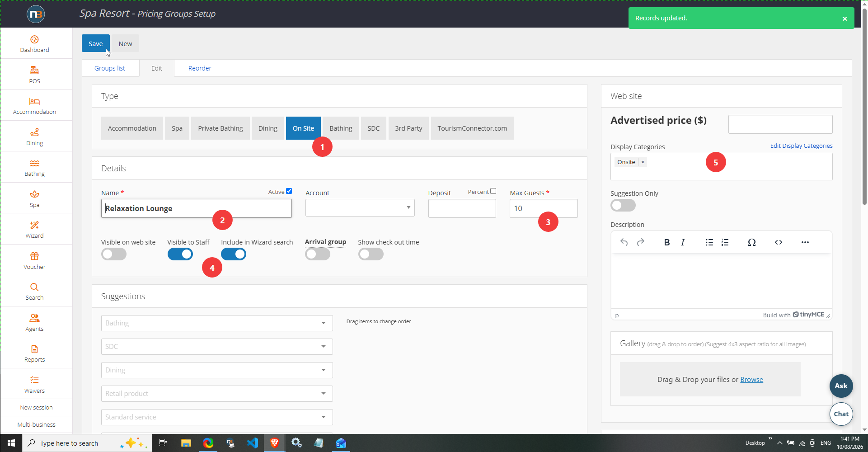The height and width of the screenshot is (452, 868).
Task: Insert bullet list in description
Action: point(709,242)
